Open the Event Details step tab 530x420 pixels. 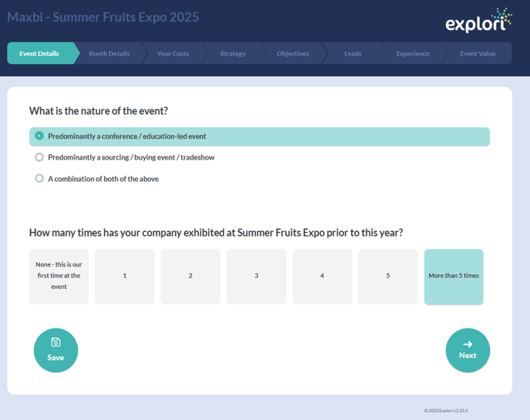(x=42, y=53)
